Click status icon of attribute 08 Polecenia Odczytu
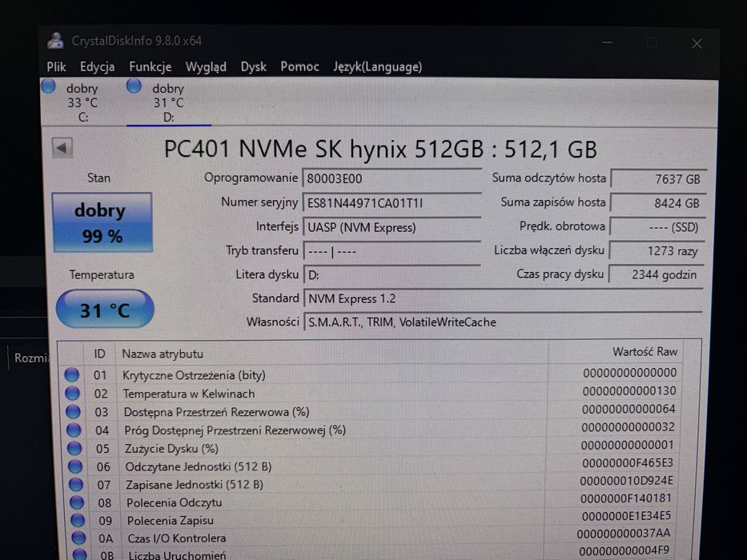This screenshot has height=560, width=747. [x=77, y=502]
